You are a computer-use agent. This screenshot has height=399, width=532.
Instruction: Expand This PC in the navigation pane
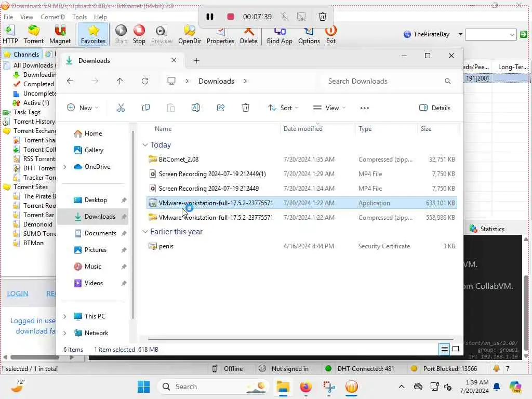65,316
